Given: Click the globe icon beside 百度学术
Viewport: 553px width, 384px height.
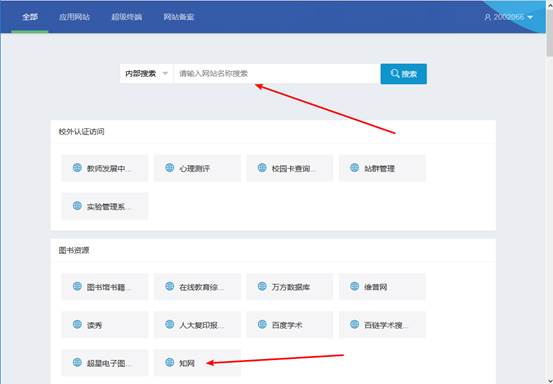Looking at the screenshot, I should pyautogui.click(x=262, y=324).
